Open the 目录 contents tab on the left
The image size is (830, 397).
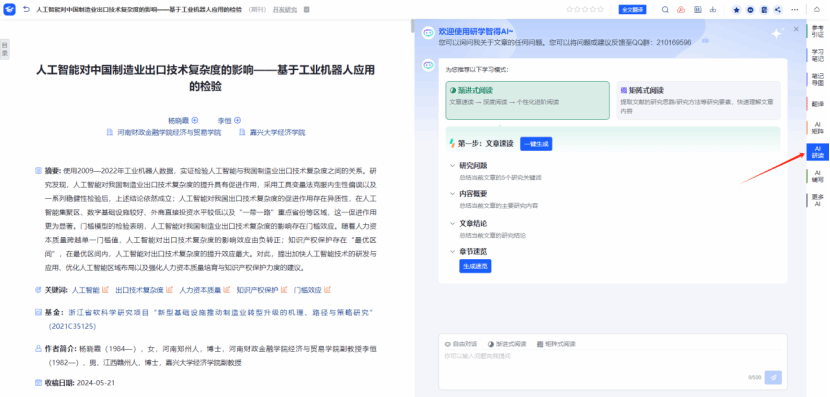pos(5,49)
